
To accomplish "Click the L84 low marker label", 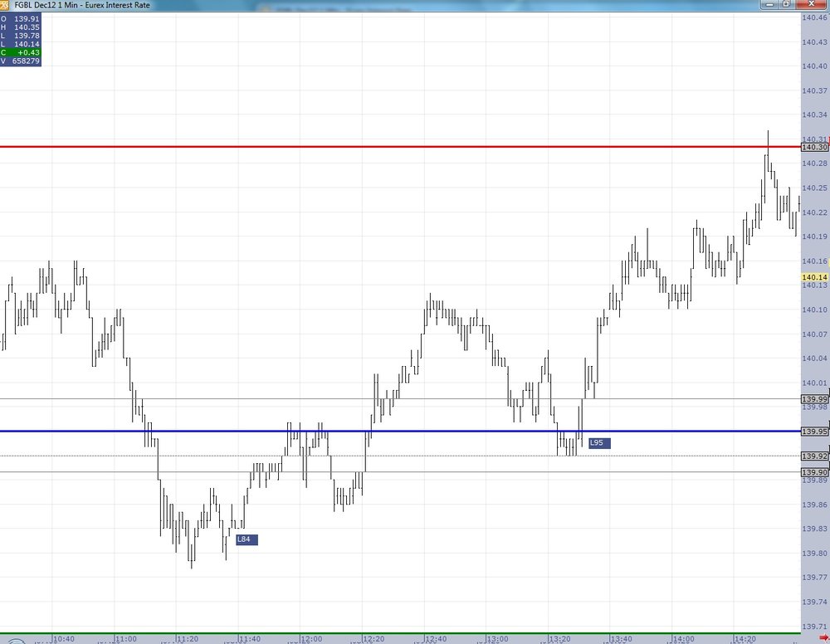I will point(247,539).
